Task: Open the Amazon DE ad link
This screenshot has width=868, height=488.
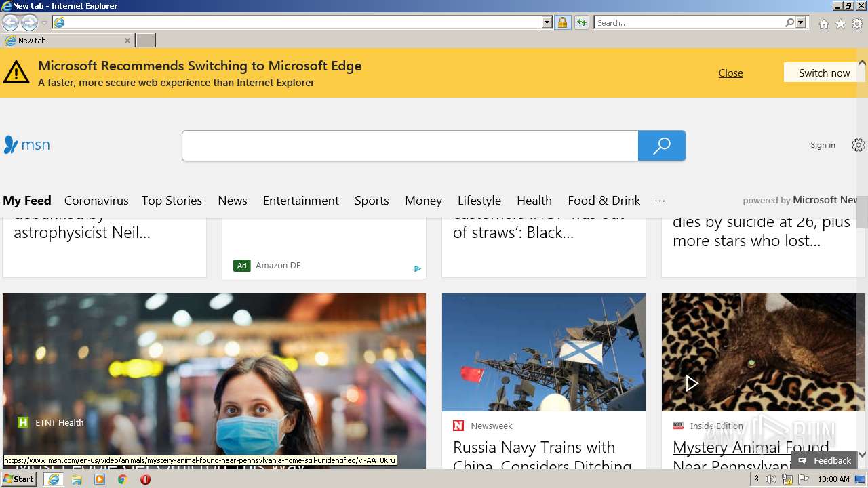Action: (278, 266)
